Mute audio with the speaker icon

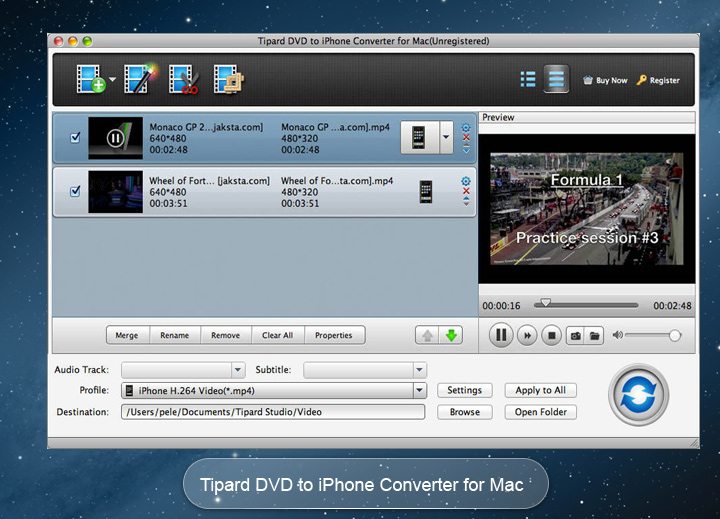[618, 335]
